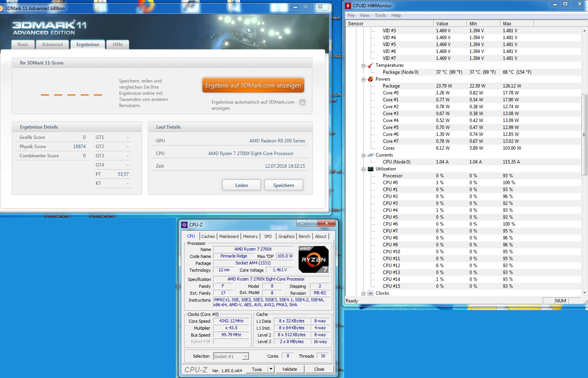This screenshot has height=378, width=588.
Task: Click the Utilization chip icon
Action: point(371,169)
